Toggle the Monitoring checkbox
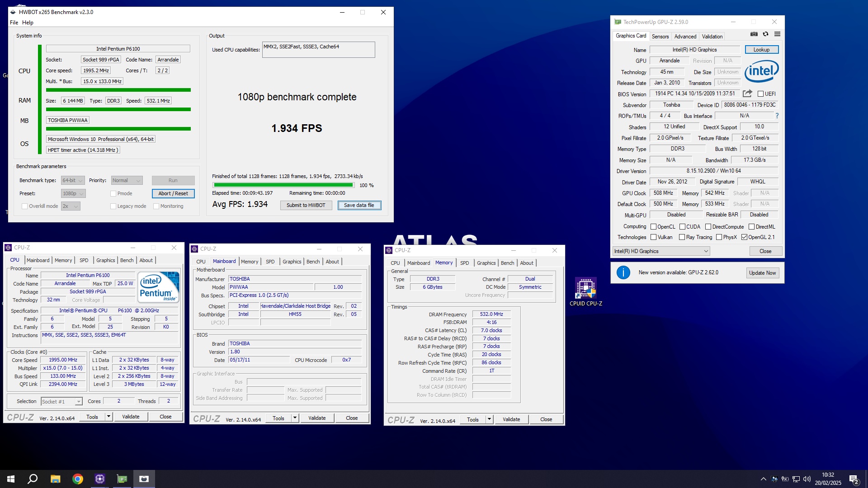Screen dimensions: 868x488 (x=156, y=206)
